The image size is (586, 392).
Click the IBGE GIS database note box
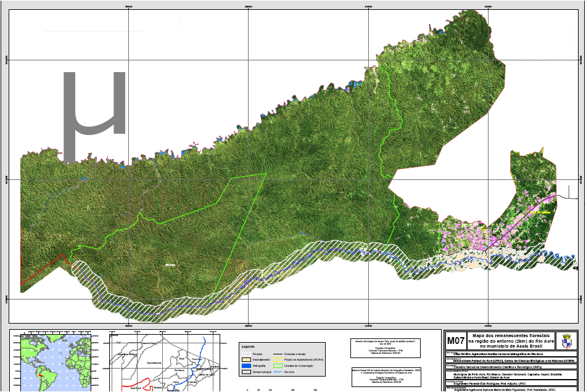(x=386, y=377)
